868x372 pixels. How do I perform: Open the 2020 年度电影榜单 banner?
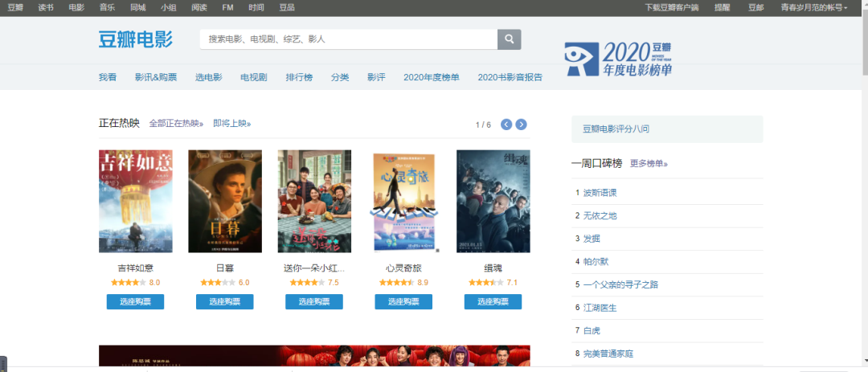tap(618, 59)
